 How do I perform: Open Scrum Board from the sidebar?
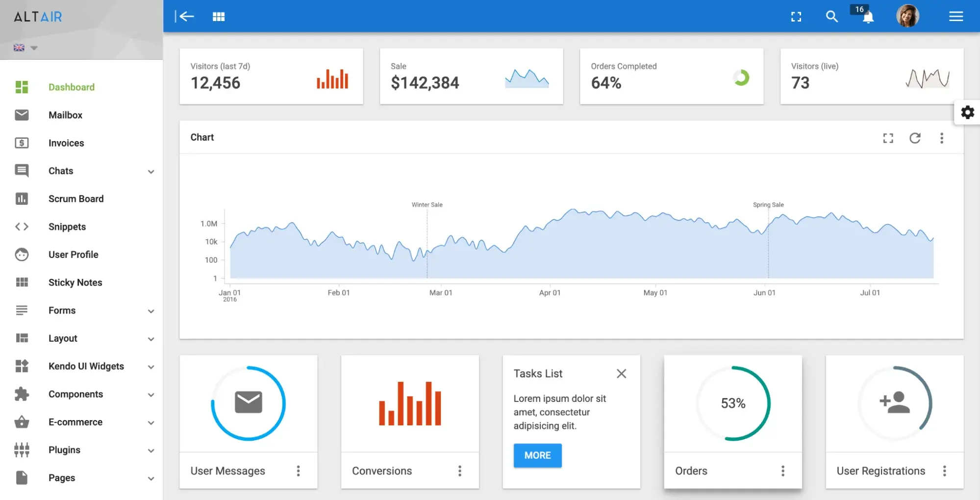click(76, 199)
